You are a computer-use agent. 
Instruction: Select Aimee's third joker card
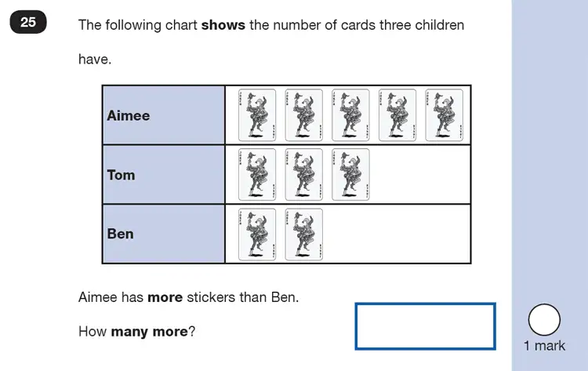(350, 115)
